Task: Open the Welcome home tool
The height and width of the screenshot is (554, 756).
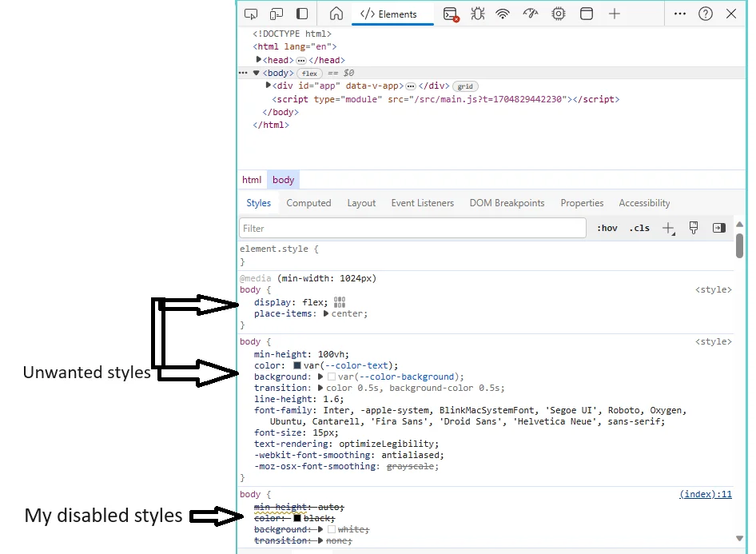Action: (336, 14)
